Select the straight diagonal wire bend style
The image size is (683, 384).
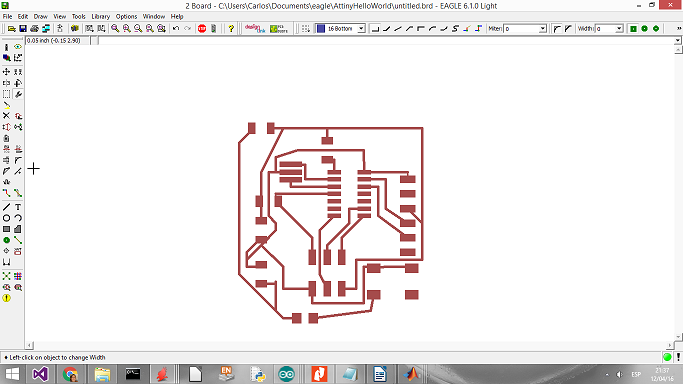[398, 29]
